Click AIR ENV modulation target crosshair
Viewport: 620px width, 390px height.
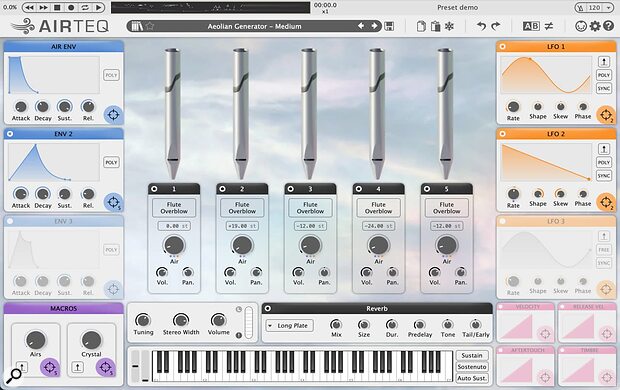click(113, 115)
